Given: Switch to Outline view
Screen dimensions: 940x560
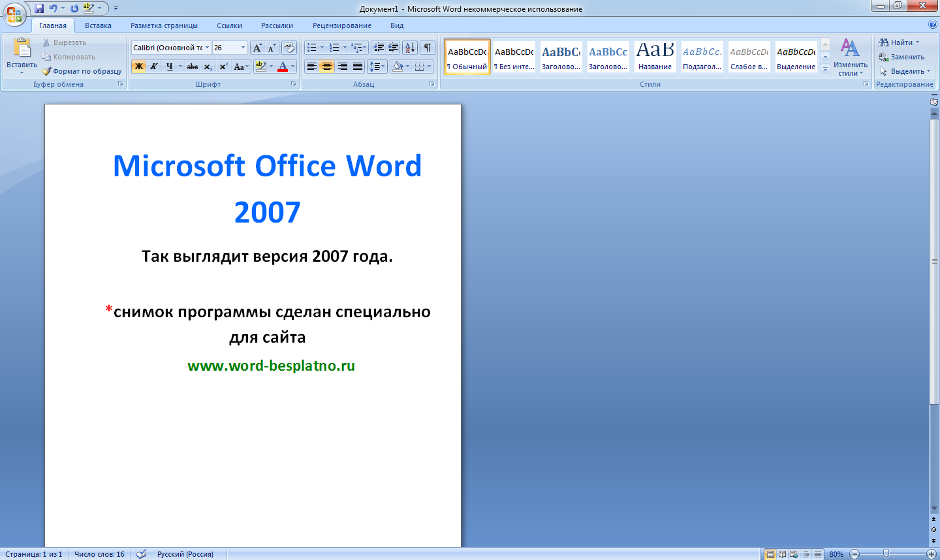Looking at the screenshot, I should coord(806,554).
